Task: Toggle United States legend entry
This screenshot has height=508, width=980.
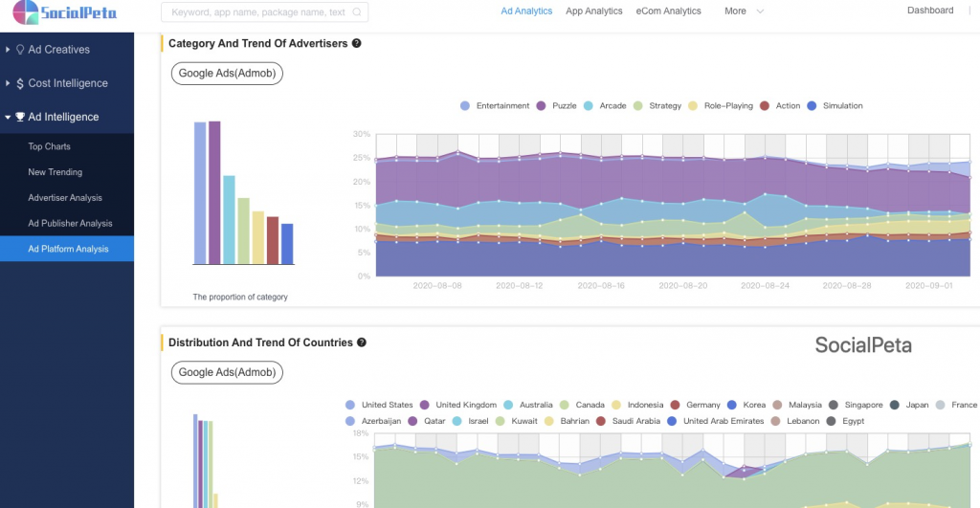Action: [x=379, y=405]
